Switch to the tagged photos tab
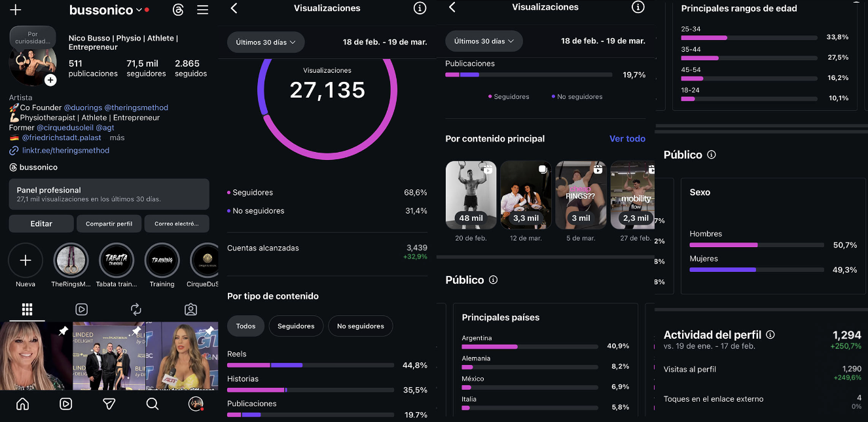The image size is (868, 422). 190,309
